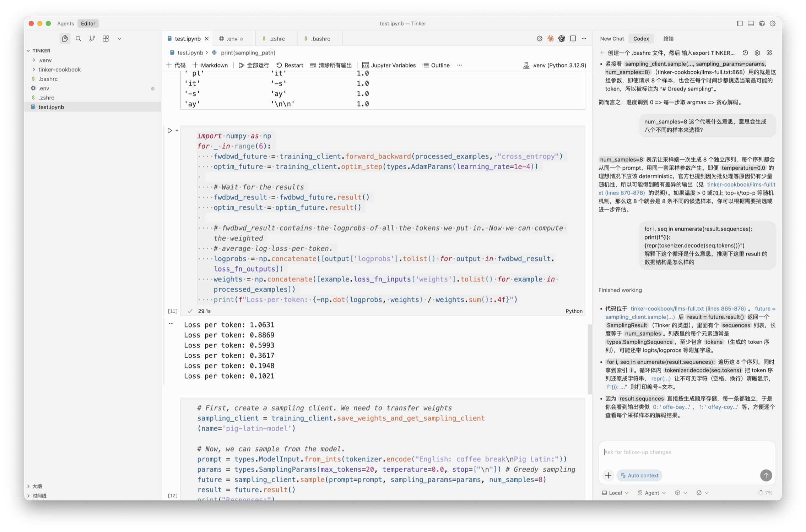Toggle the primary sidebar layout icon
Viewport: 806px width, 532px height.
tap(740, 23)
